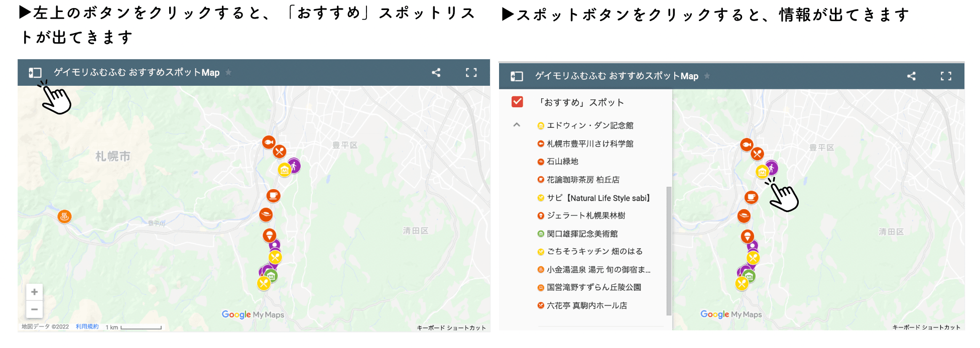Screen dimensions: 980x348
Task: Choose 六花亭 真駒内ホール店 from the list
Action: 586,305
